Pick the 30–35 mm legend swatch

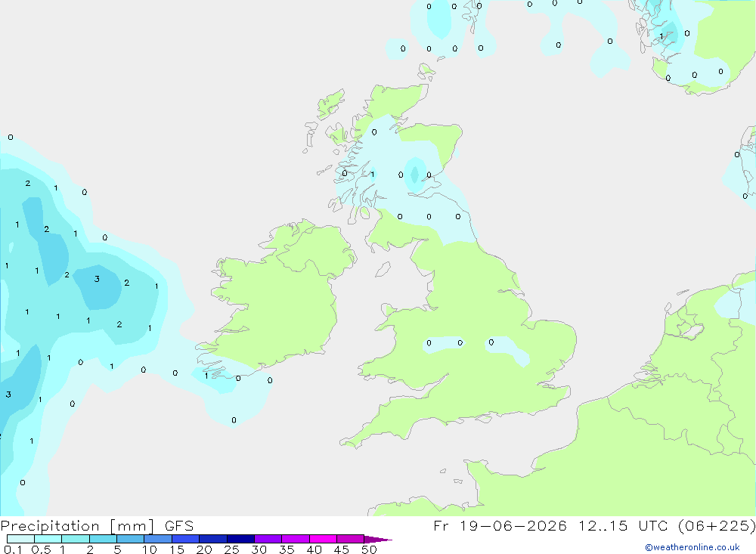click(x=268, y=539)
